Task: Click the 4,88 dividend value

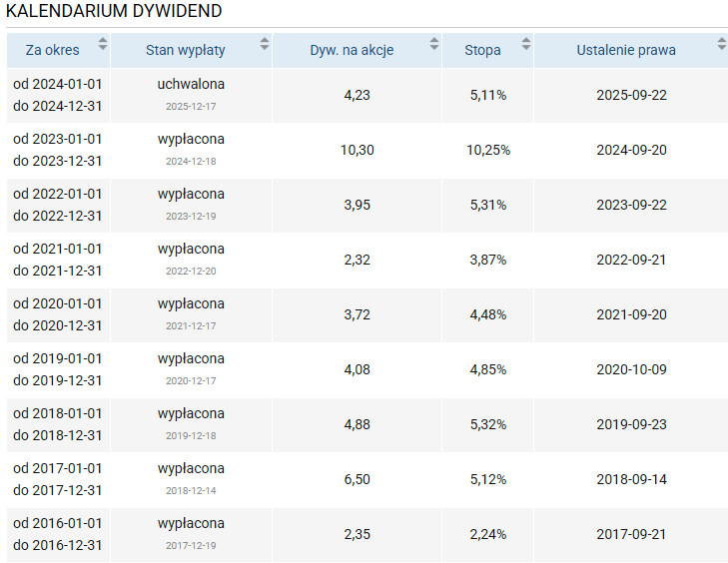Action: point(357,424)
